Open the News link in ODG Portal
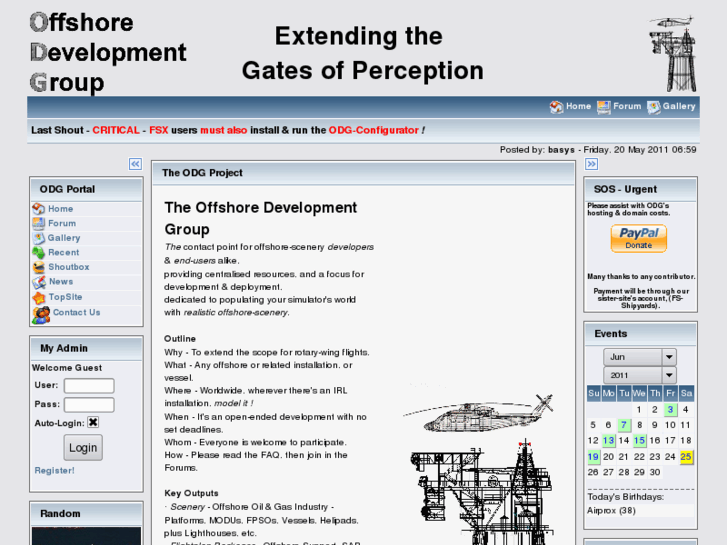This screenshot has width=727, height=545. tap(61, 282)
